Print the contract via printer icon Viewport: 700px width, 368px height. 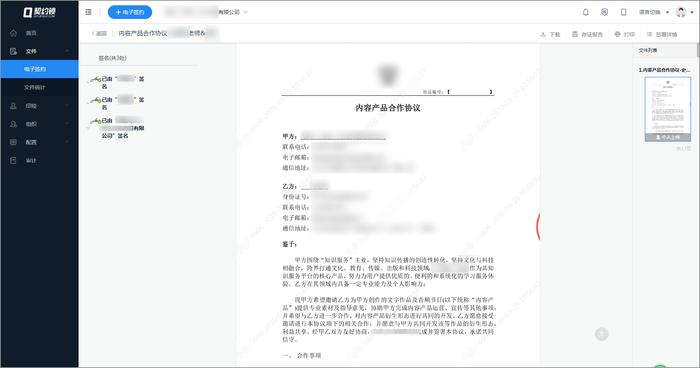(x=625, y=34)
